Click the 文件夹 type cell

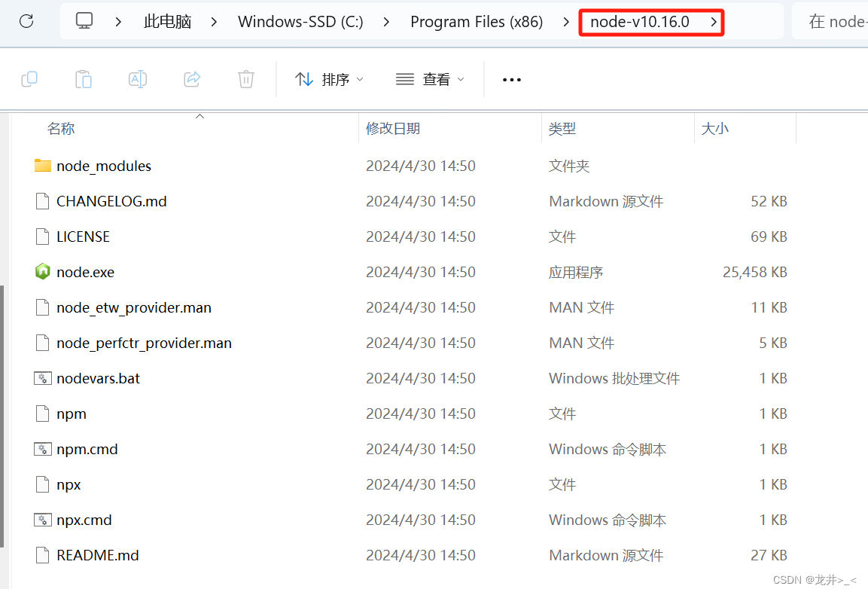tap(568, 166)
